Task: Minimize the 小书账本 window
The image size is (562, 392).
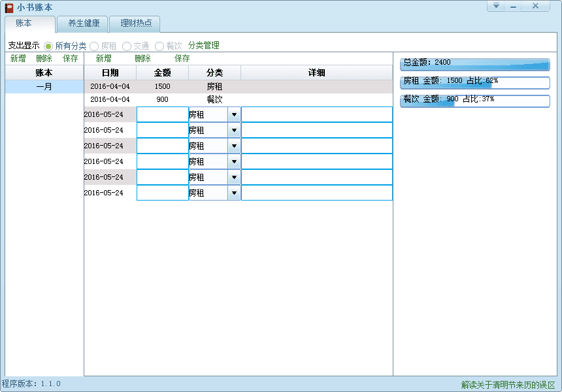Action: (514, 6)
